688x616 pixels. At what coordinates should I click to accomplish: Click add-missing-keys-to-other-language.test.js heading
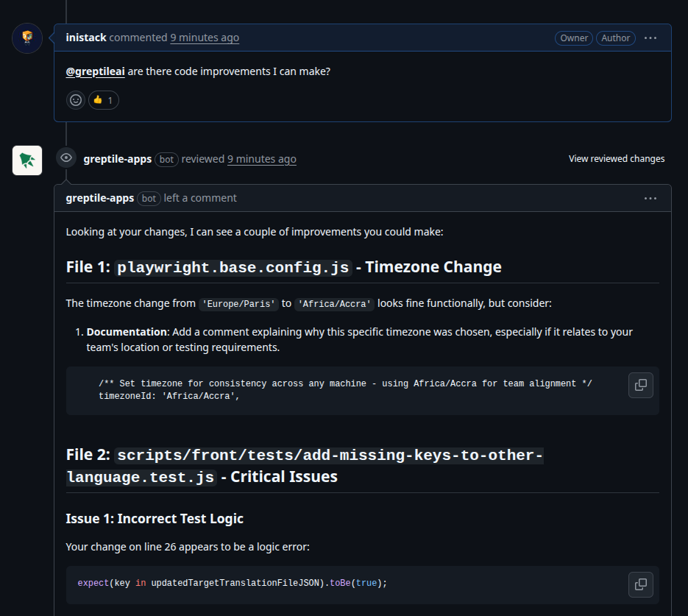[x=305, y=466]
